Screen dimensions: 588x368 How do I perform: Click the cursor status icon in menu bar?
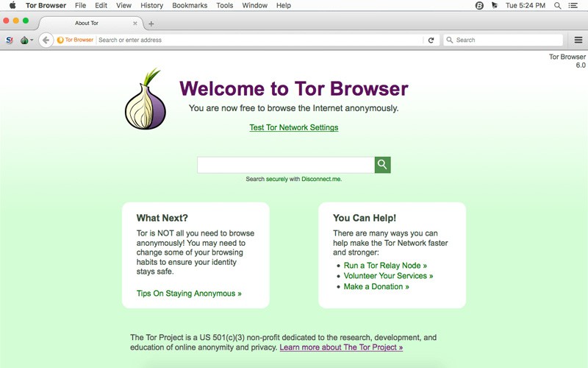(x=495, y=5)
